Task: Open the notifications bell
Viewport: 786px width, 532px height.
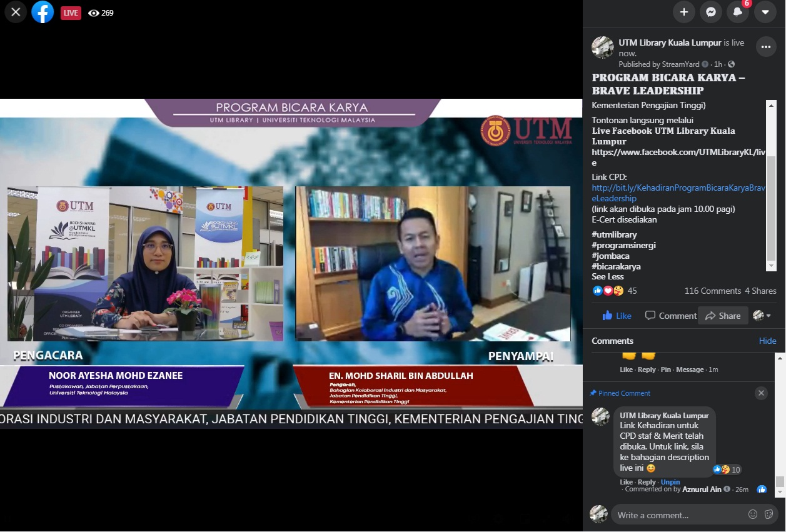Action: pos(738,12)
